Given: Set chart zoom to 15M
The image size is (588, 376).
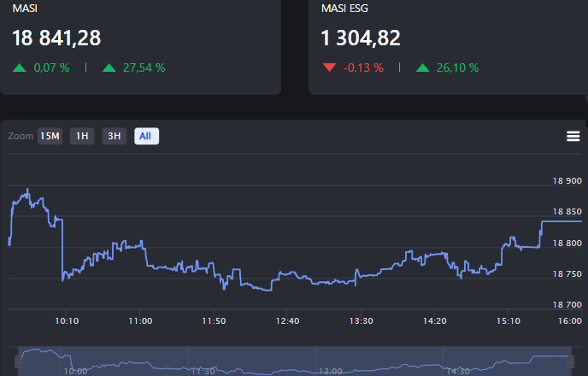Looking at the screenshot, I should (50, 136).
